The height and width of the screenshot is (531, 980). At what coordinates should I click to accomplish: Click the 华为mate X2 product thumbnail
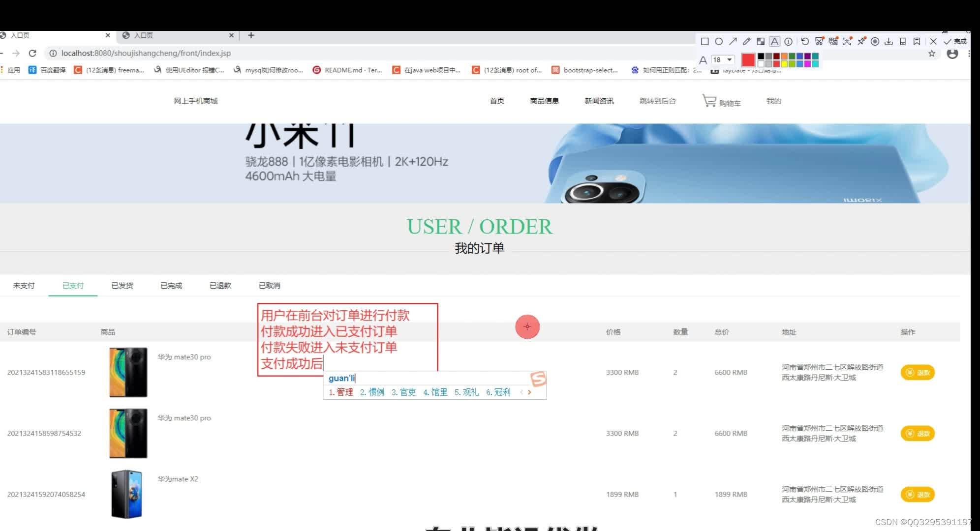[127, 494]
